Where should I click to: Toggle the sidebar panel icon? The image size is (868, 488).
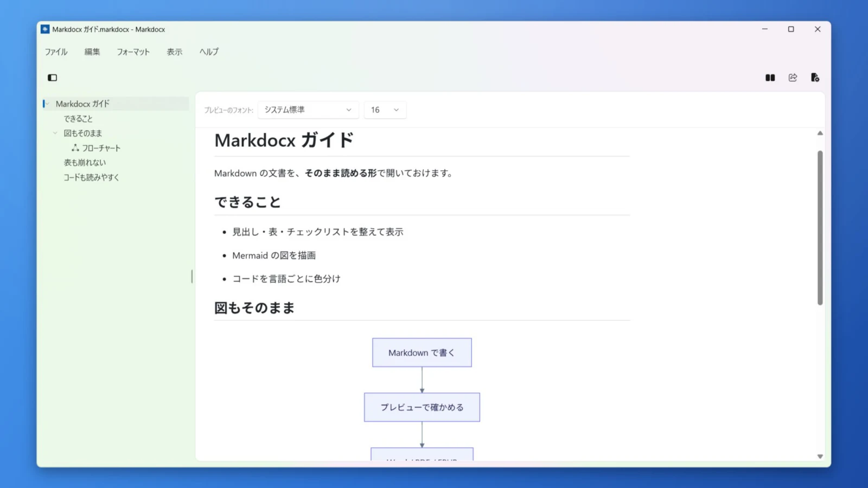(52, 78)
